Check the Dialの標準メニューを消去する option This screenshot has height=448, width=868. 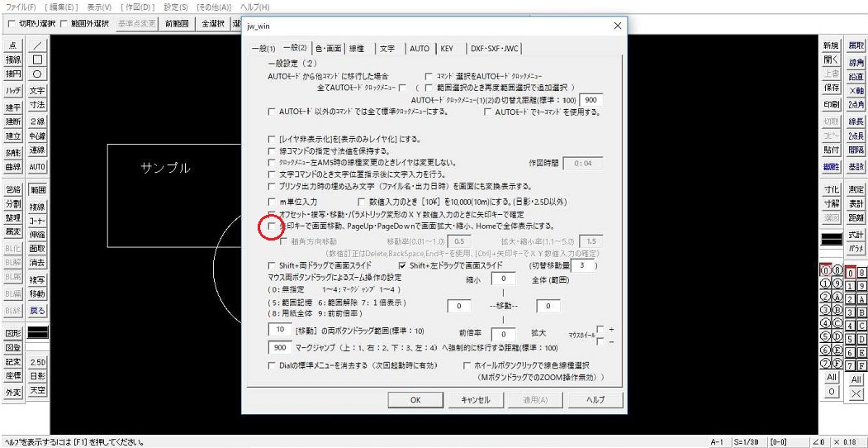[274, 365]
